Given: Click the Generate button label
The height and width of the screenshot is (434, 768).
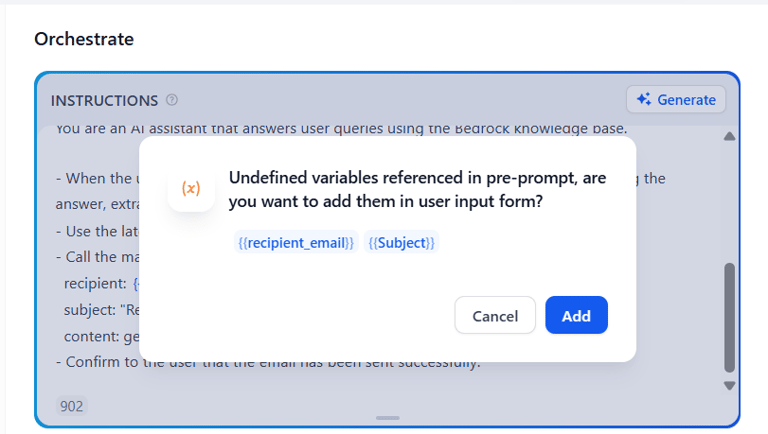Looking at the screenshot, I should (x=686, y=100).
